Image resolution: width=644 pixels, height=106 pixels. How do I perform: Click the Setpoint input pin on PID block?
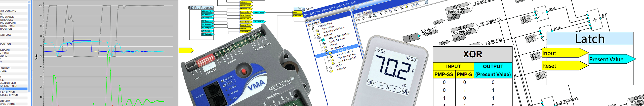click(246, 2)
